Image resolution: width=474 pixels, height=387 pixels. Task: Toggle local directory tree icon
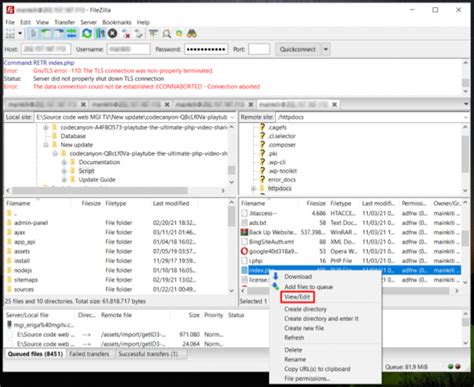coord(46,34)
